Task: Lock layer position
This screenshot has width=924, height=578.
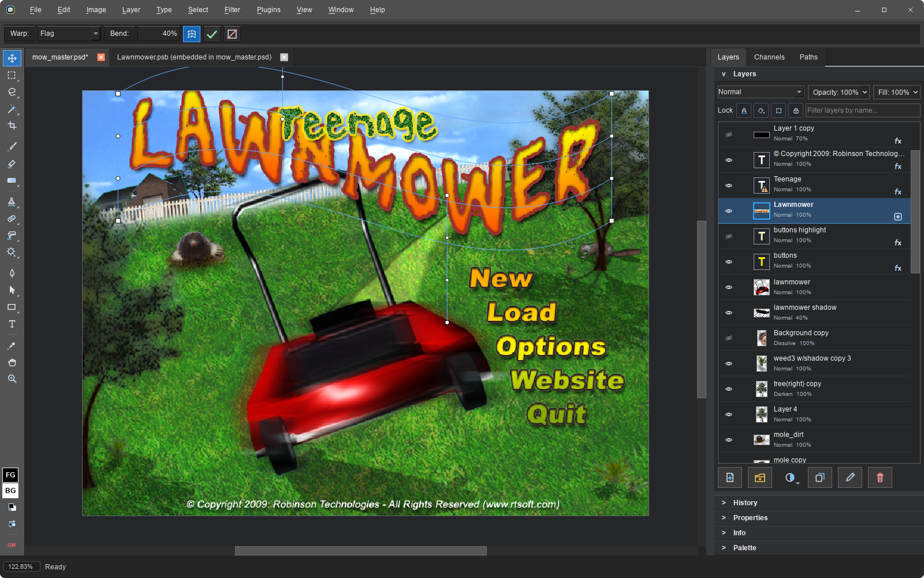Action: (778, 110)
